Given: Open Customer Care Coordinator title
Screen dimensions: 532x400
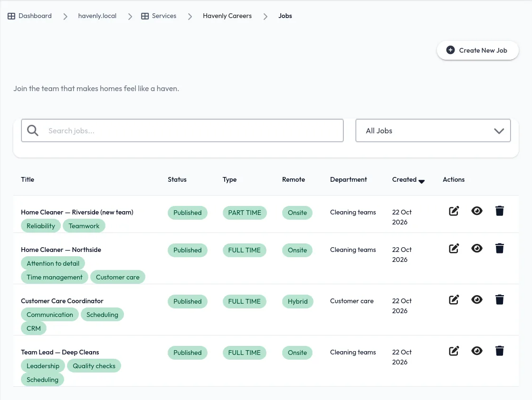Looking at the screenshot, I should pos(62,301).
